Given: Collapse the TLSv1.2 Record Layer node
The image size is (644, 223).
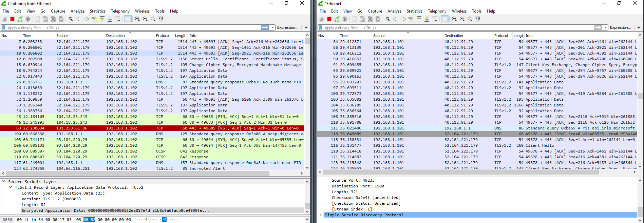Looking at the screenshot, I should coord(11,187).
